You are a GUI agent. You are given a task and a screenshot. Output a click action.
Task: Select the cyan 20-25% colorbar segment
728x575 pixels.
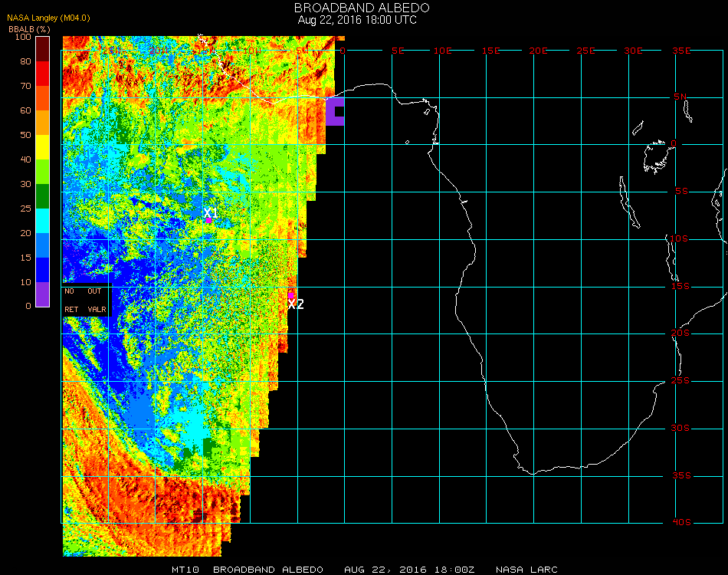pyautogui.click(x=43, y=220)
